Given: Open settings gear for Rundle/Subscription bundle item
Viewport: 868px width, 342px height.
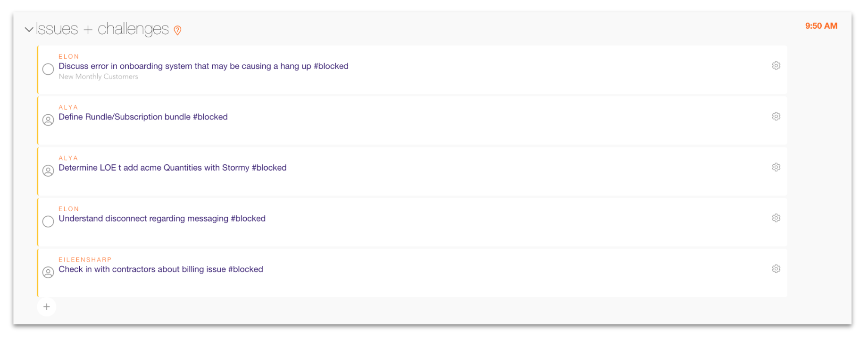Looking at the screenshot, I should tap(776, 116).
